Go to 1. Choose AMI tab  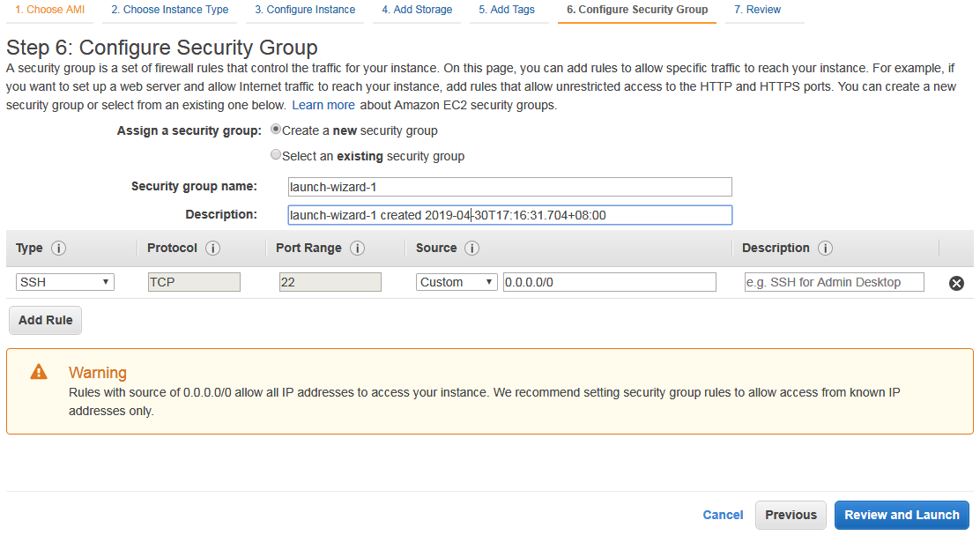49,10
